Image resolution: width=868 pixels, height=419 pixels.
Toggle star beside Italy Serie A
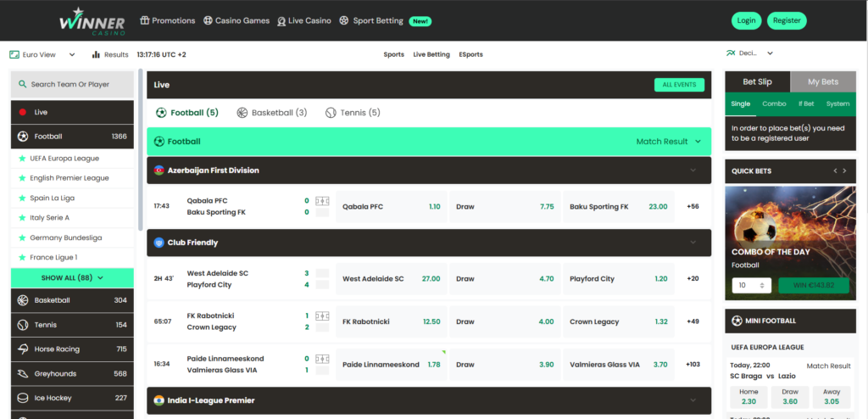click(22, 218)
